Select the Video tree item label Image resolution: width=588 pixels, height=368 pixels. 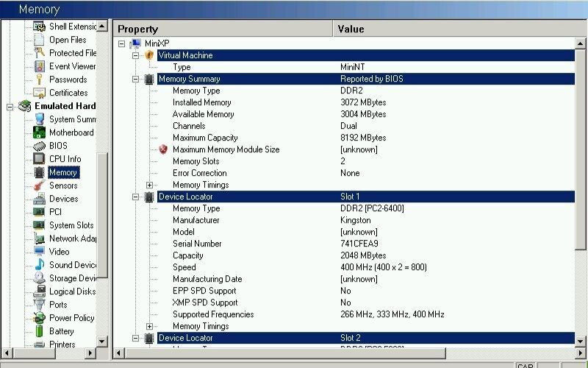tap(60, 252)
